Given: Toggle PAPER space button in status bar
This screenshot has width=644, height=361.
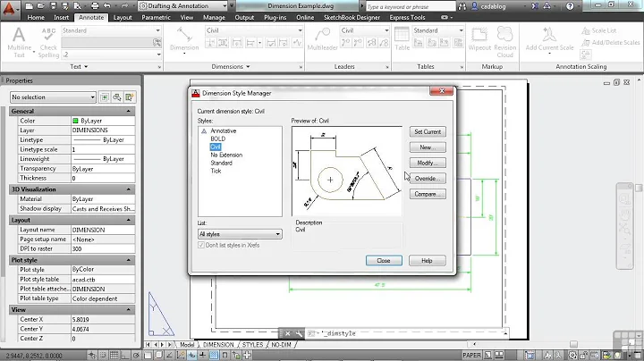Looking at the screenshot, I should coord(471,356).
